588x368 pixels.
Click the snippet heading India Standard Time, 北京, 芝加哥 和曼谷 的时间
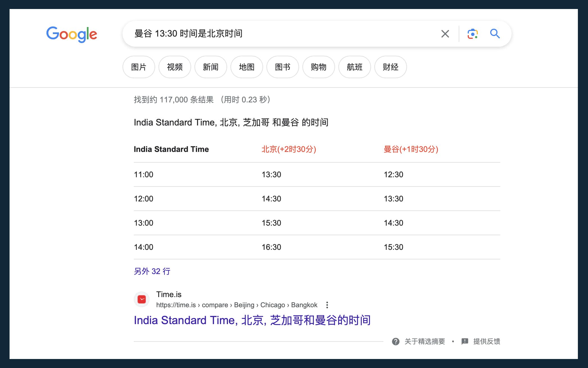[x=231, y=122]
